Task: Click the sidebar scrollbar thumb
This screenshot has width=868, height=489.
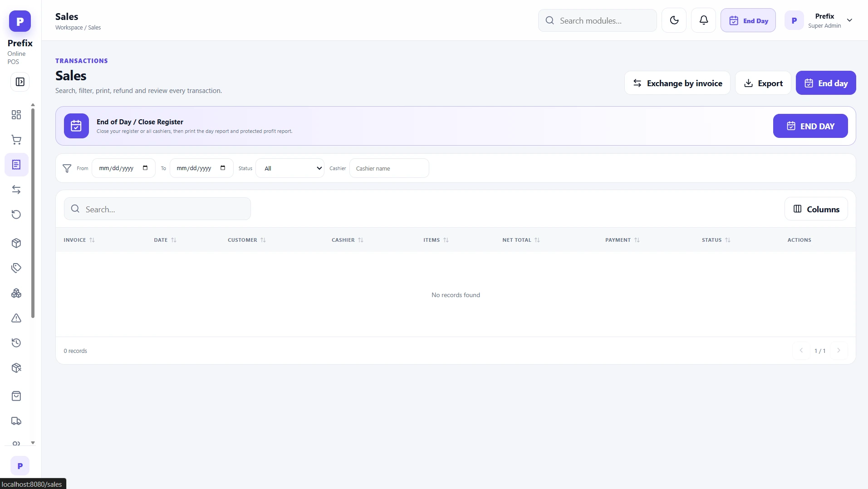Action: pos(33,213)
